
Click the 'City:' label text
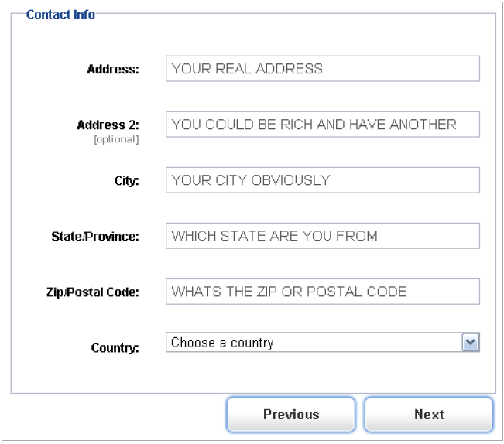point(126,181)
